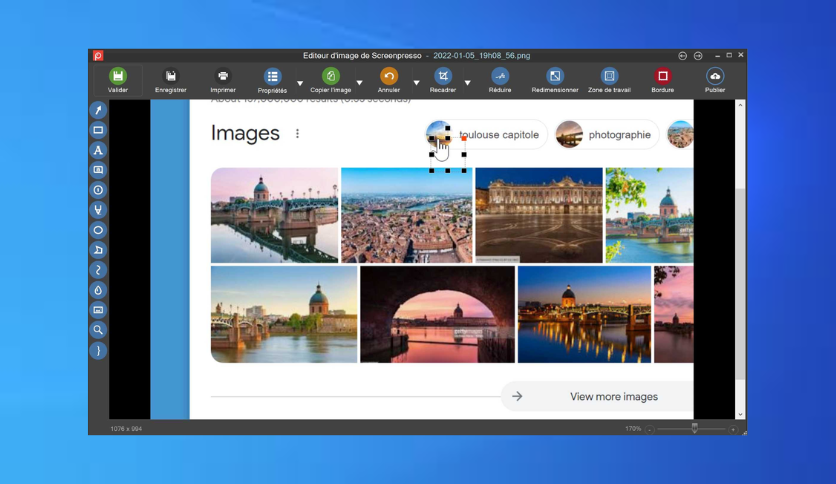Click the Capitole night building photo

point(539,215)
